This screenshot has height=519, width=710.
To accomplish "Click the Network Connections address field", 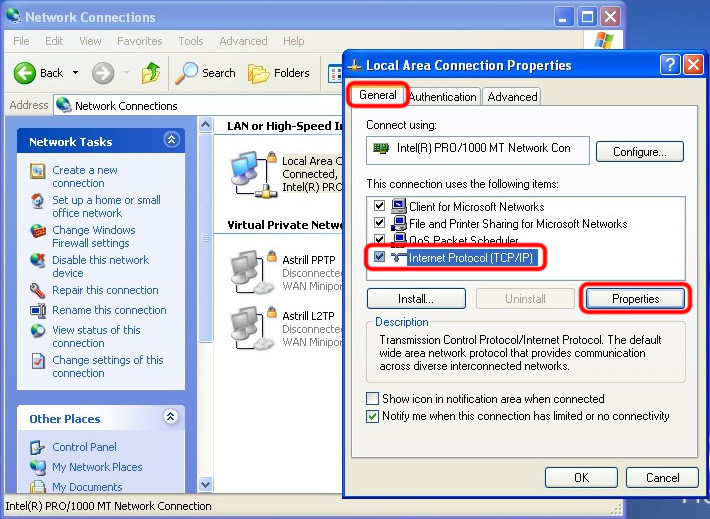I will 197,106.
